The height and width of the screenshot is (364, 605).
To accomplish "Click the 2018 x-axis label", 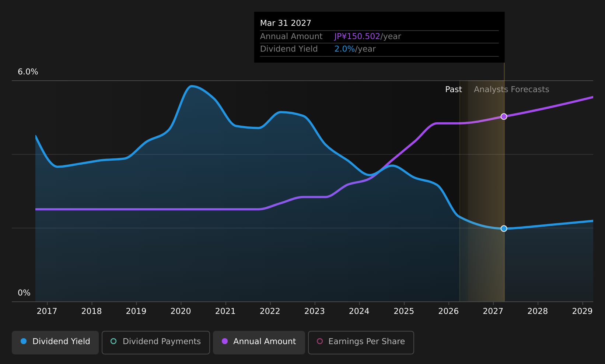I will point(91,311).
